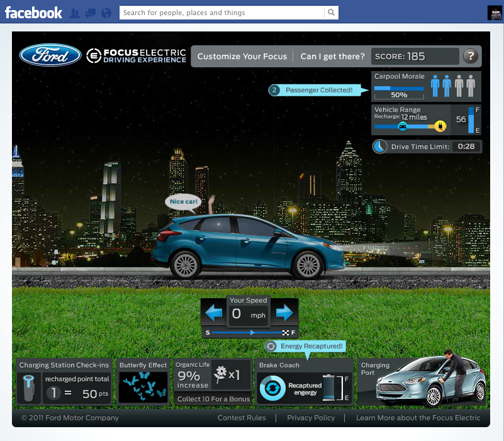Image resolution: width=504 pixels, height=441 pixels.
Task: Click the search magnifier button
Action: point(331,13)
